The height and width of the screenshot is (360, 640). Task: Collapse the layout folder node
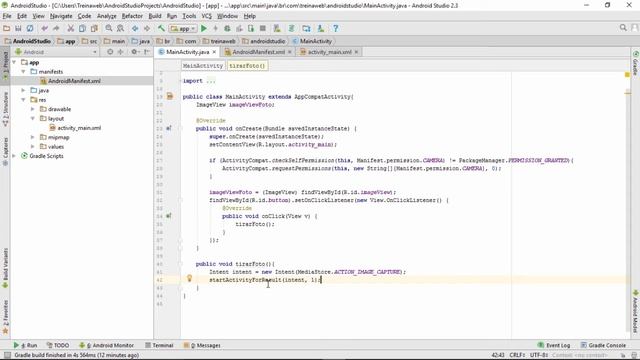[x=33, y=119]
